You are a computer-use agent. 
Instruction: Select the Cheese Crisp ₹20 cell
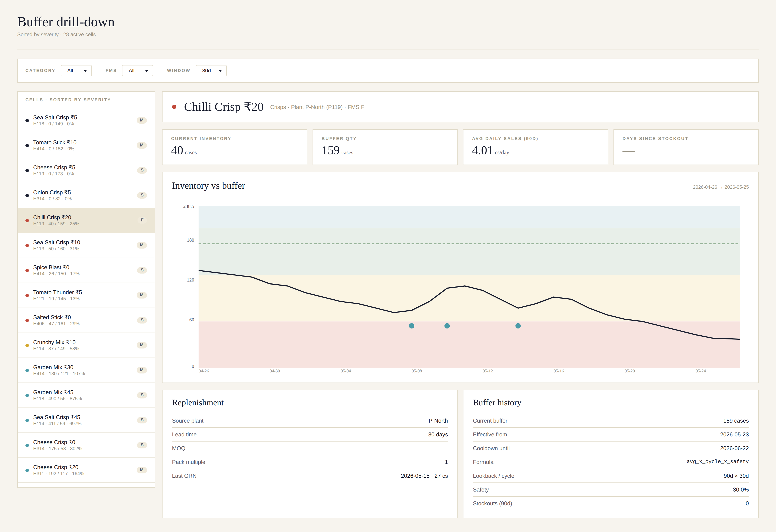click(86, 471)
